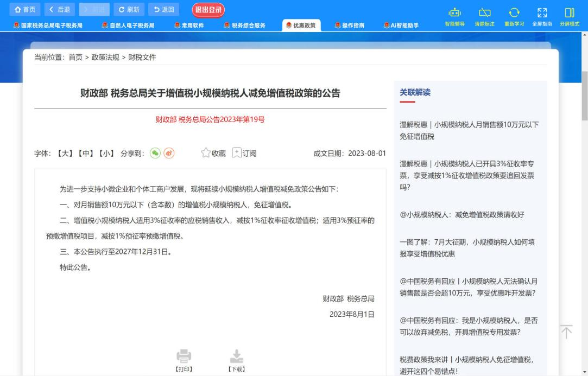The height and width of the screenshot is (376, 588).
Task: Switch to the 优惠政策 tab
Action: tap(301, 24)
